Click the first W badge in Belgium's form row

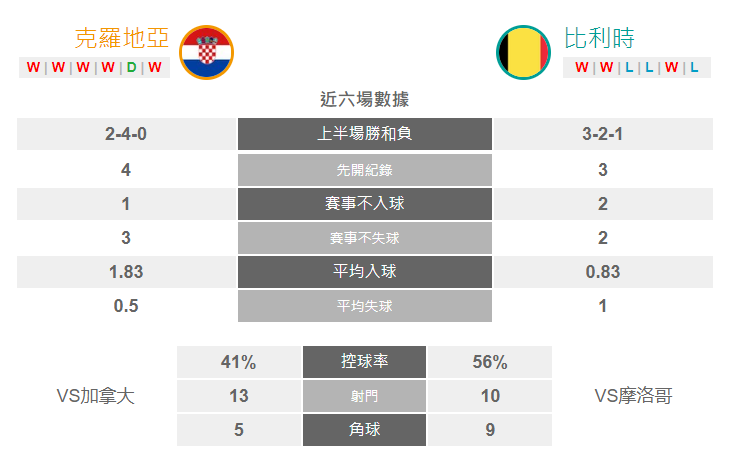click(580, 68)
